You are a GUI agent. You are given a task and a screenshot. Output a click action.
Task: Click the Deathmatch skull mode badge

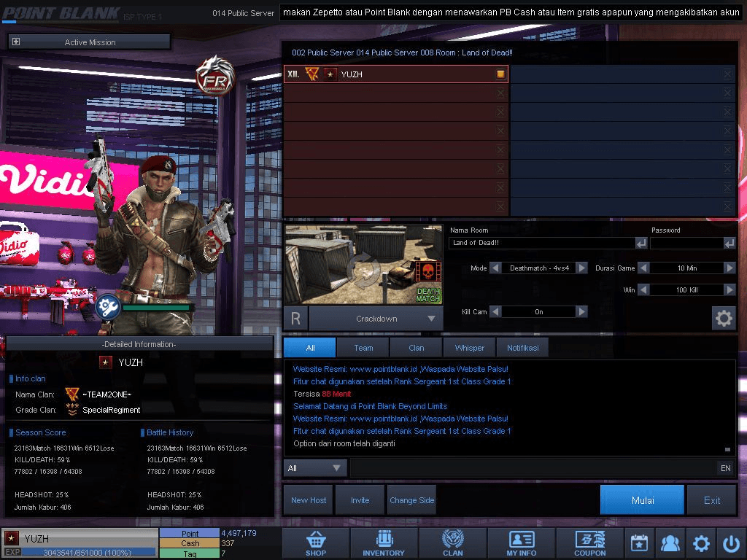427,273
